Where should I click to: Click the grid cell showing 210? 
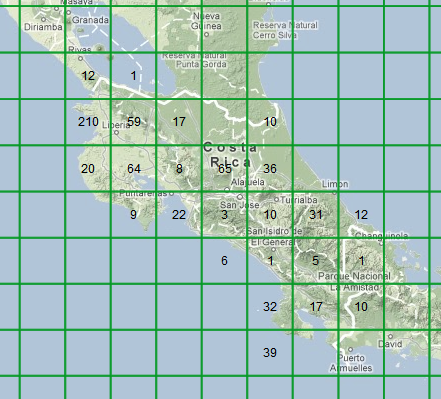pyautogui.click(x=88, y=122)
